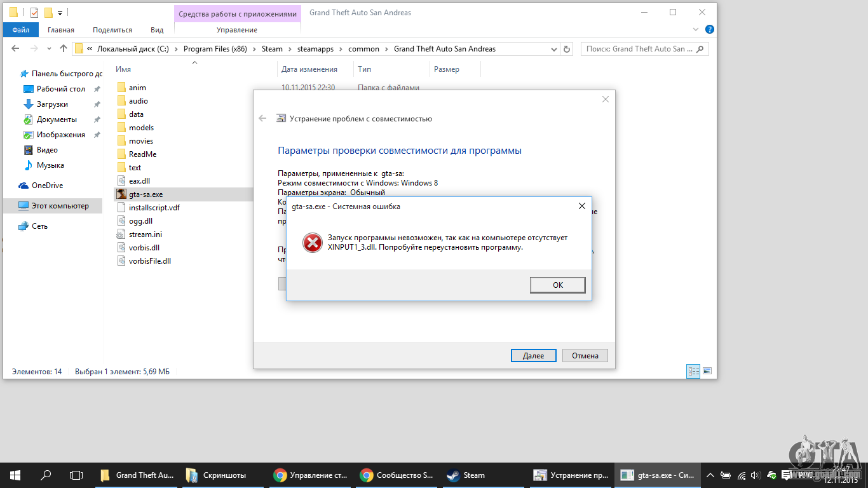Image resolution: width=868 pixels, height=488 pixels.
Task: Expand the arrow after common in the address bar
Action: click(x=386, y=49)
